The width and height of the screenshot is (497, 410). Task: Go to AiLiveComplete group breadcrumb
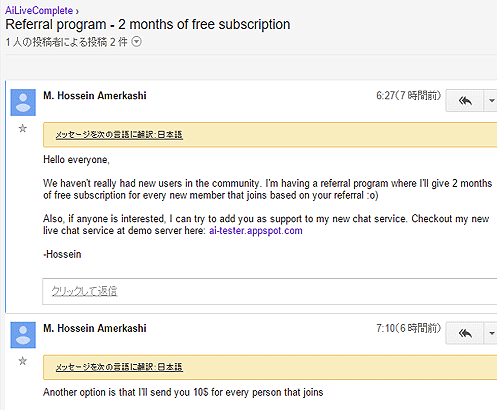39,11
